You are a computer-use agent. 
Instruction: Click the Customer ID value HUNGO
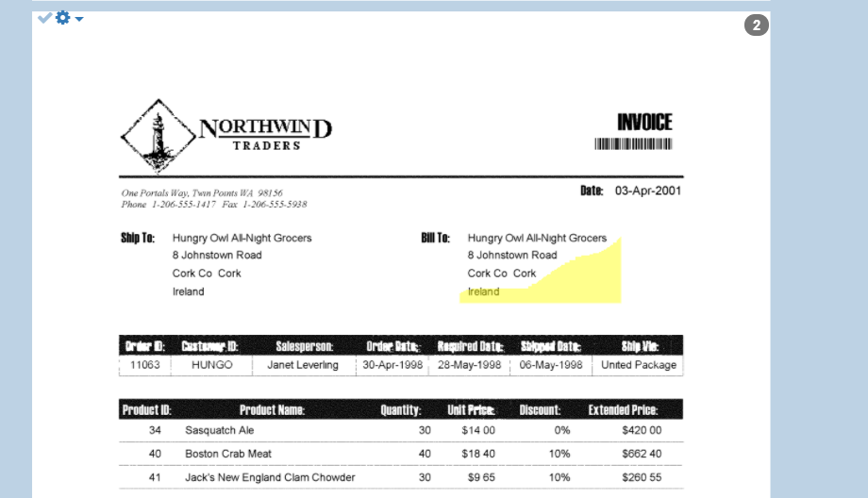[x=212, y=365]
